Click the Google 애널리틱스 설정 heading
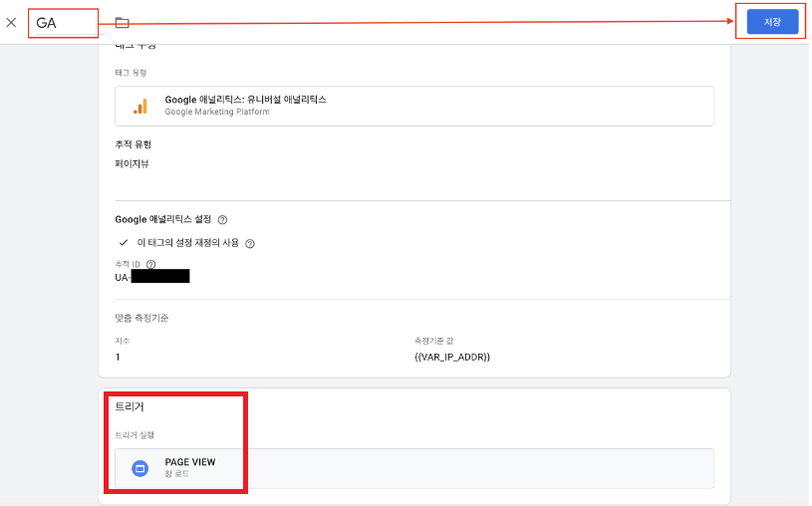 click(x=163, y=219)
